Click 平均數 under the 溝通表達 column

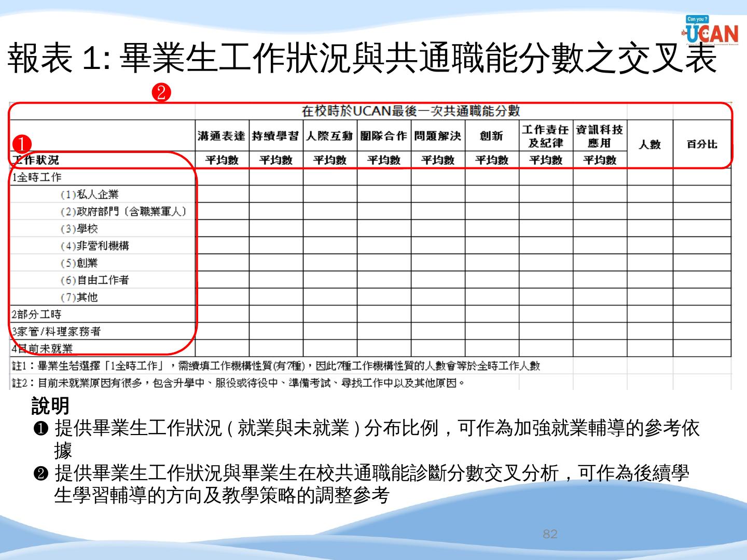click(222, 160)
